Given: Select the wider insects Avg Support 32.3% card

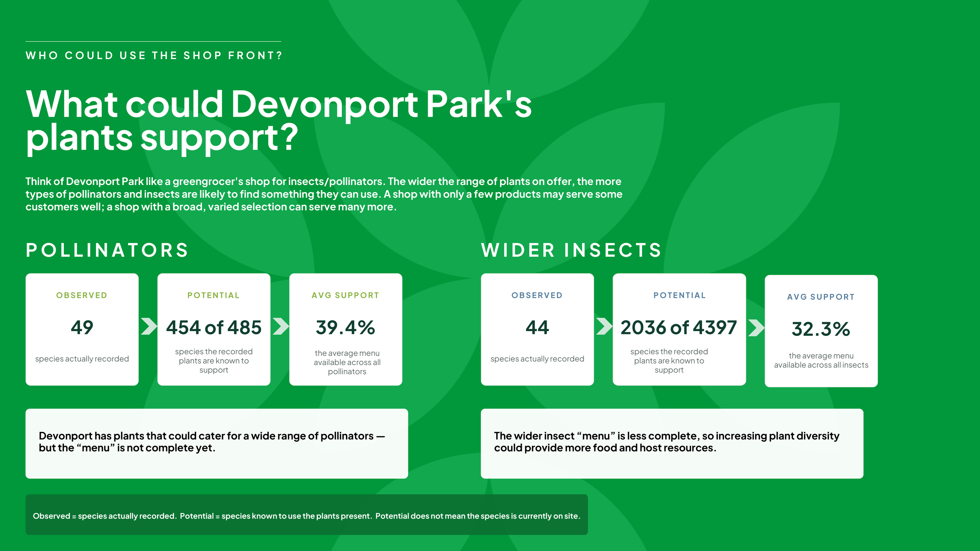Looking at the screenshot, I should click(x=821, y=331).
